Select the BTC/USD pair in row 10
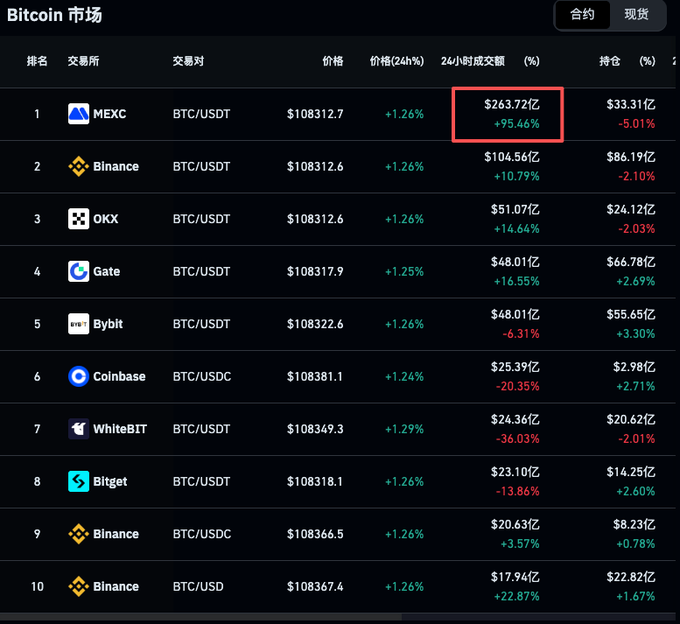Viewport: 680px width, 624px height. pyautogui.click(x=198, y=587)
